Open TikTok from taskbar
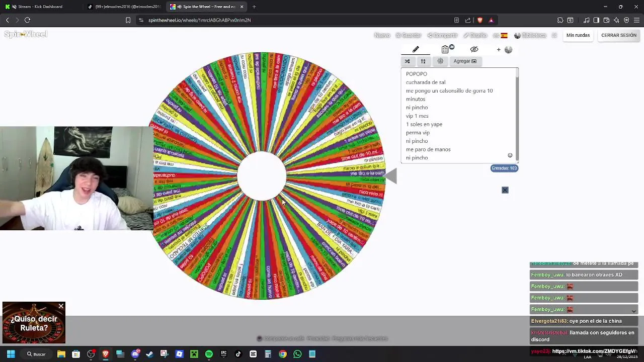 coord(238,354)
